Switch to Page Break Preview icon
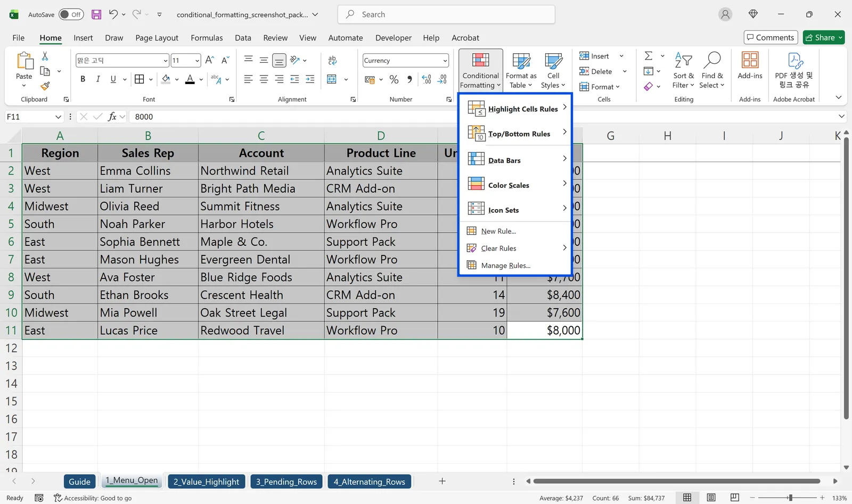The width and height of the screenshot is (852, 504). click(735, 498)
